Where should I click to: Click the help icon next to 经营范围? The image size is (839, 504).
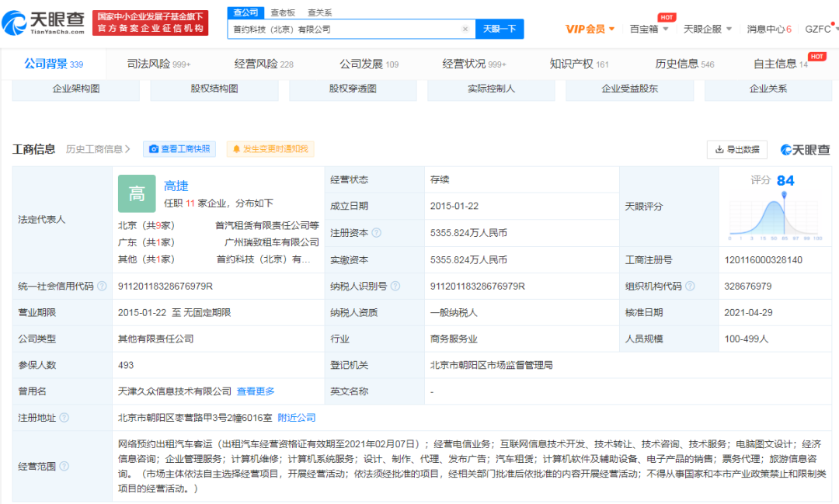coord(64,467)
